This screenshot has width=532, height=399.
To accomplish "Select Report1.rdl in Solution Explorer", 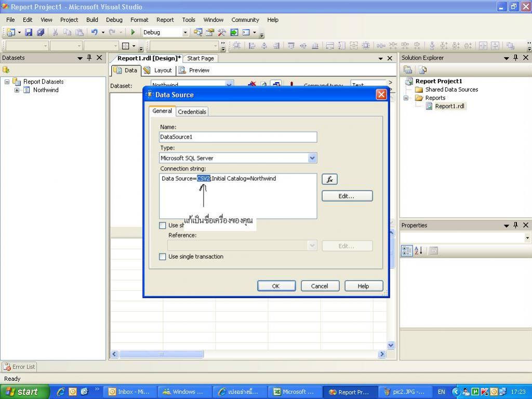I will coord(449,106).
